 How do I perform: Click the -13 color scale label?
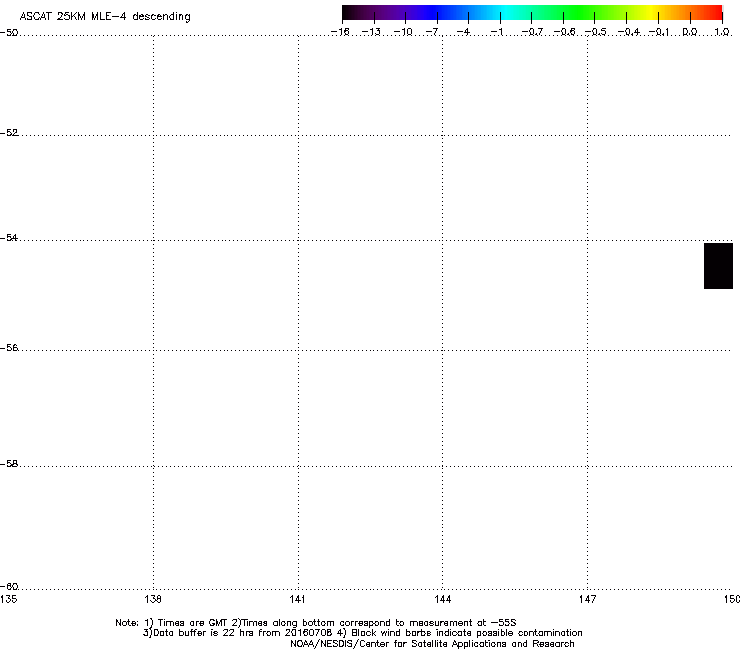tap(371, 32)
